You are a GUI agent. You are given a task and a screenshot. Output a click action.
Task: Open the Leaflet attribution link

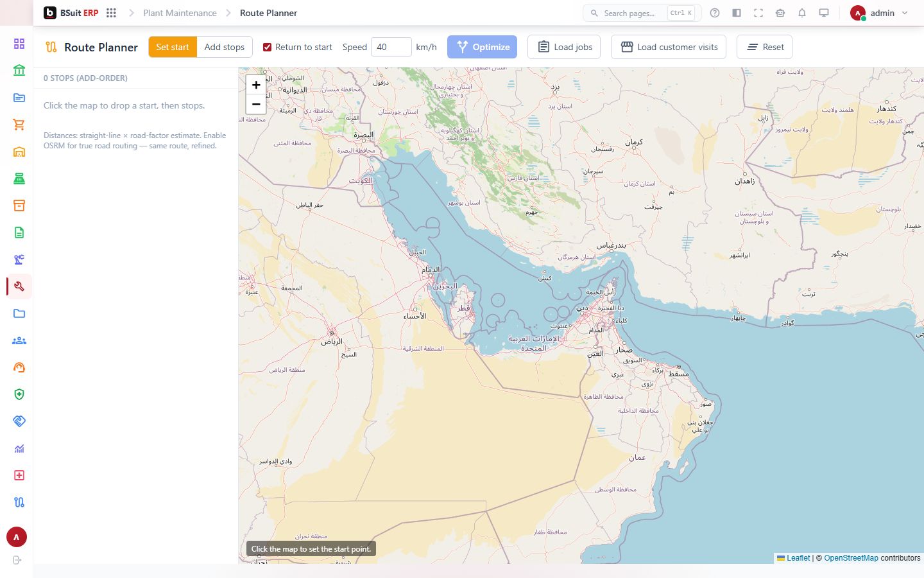[794, 558]
